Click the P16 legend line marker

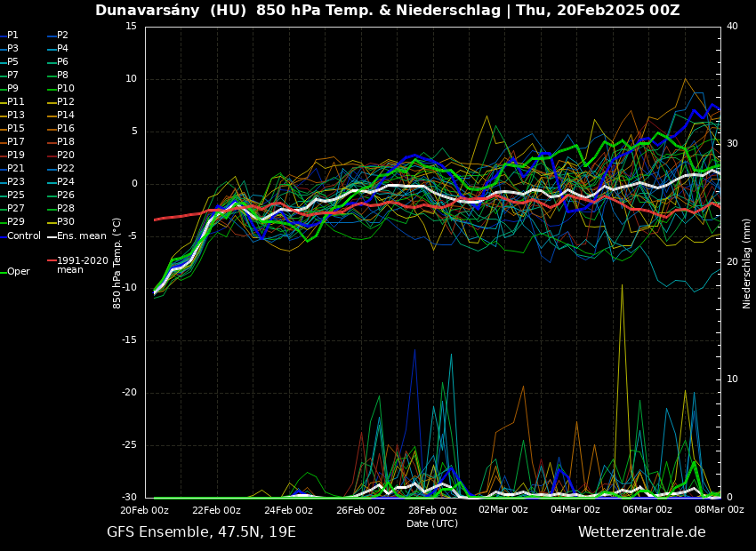click(52, 129)
